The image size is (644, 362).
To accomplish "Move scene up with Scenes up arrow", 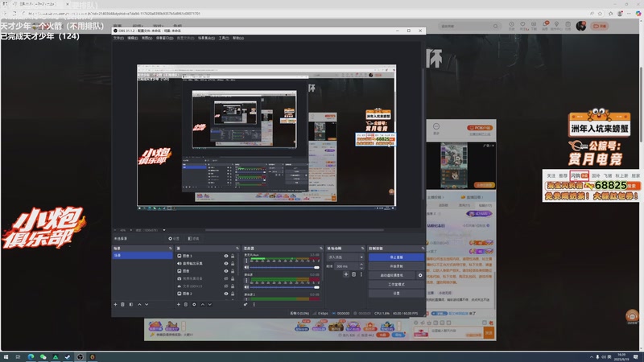I will pos(139,305).
